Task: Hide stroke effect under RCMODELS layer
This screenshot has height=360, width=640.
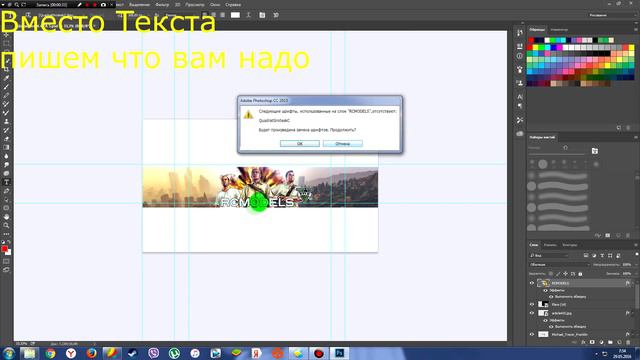Action: (551, 297)
